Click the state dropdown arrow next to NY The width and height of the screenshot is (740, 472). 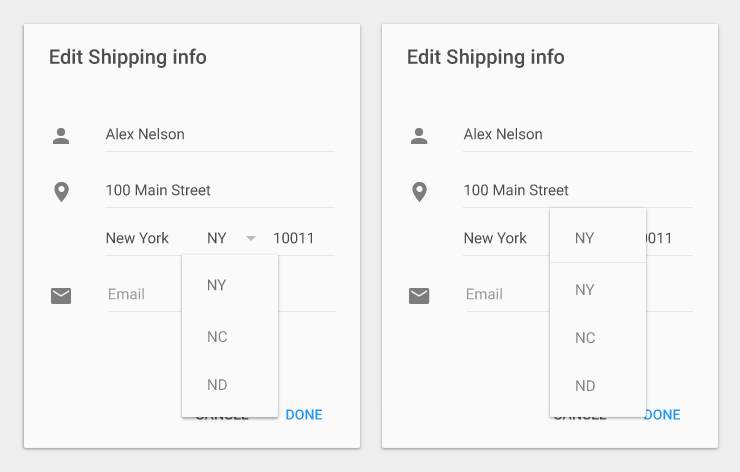coord(251,238)
